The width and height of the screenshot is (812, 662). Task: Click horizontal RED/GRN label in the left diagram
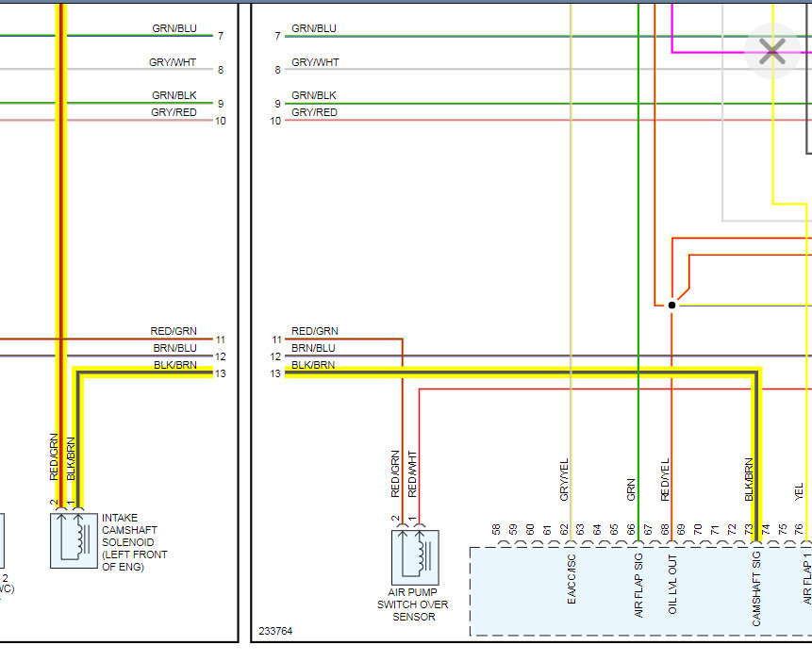[174, 331]
